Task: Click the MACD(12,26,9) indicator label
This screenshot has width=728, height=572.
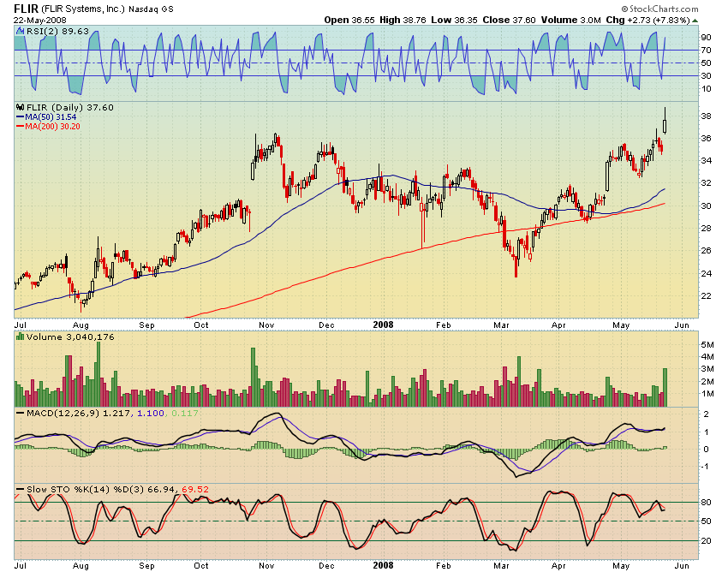Action: tap(63, 413)
